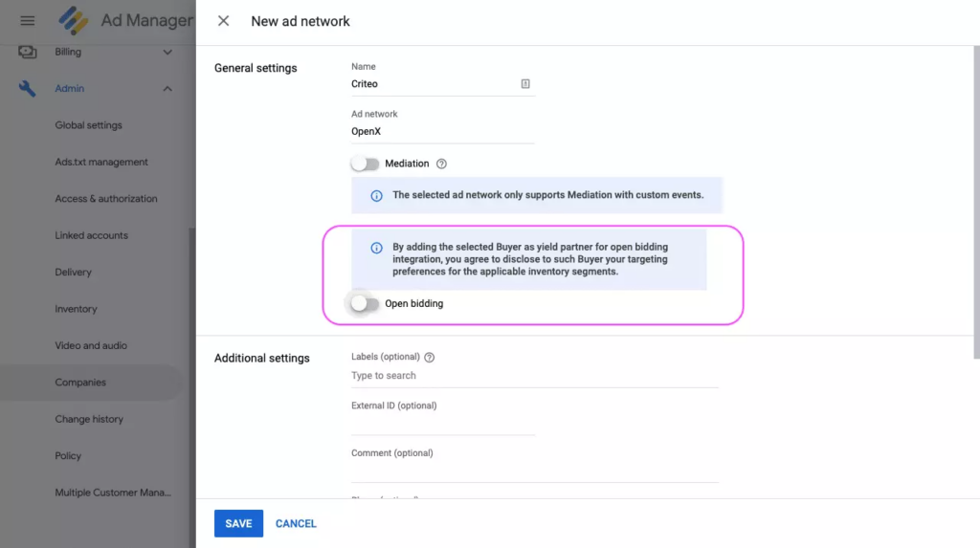Open Global settings in sidebar

pos(89,125)
